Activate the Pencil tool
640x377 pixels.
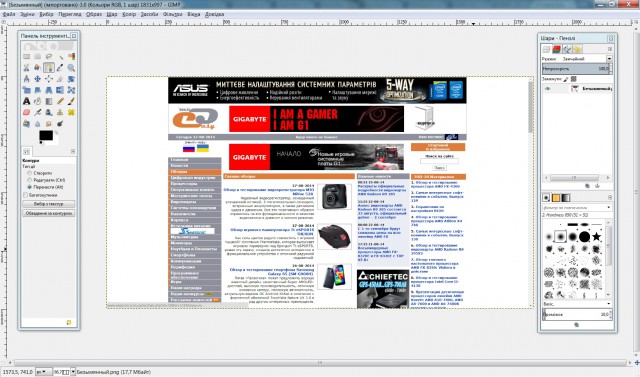[x=60, y=101]
